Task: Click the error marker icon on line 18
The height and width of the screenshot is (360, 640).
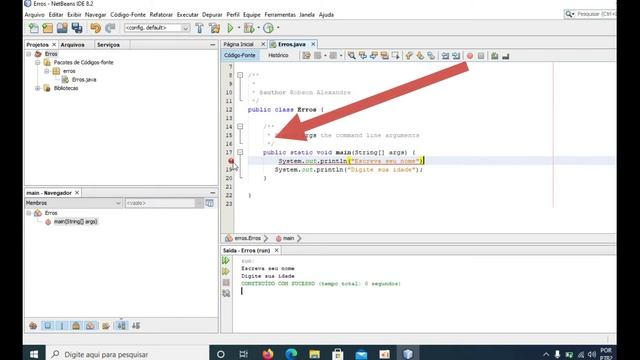Action: point(231,161)
